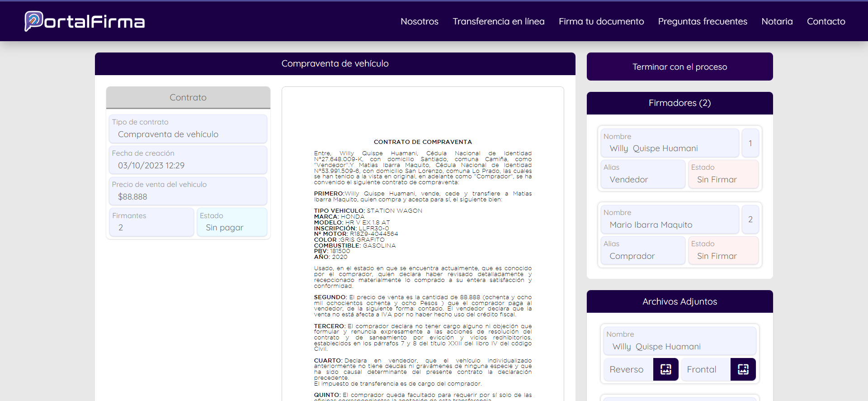Open Preguntas frecuentes page
868x401 pixels.
(x=702, y=21)
